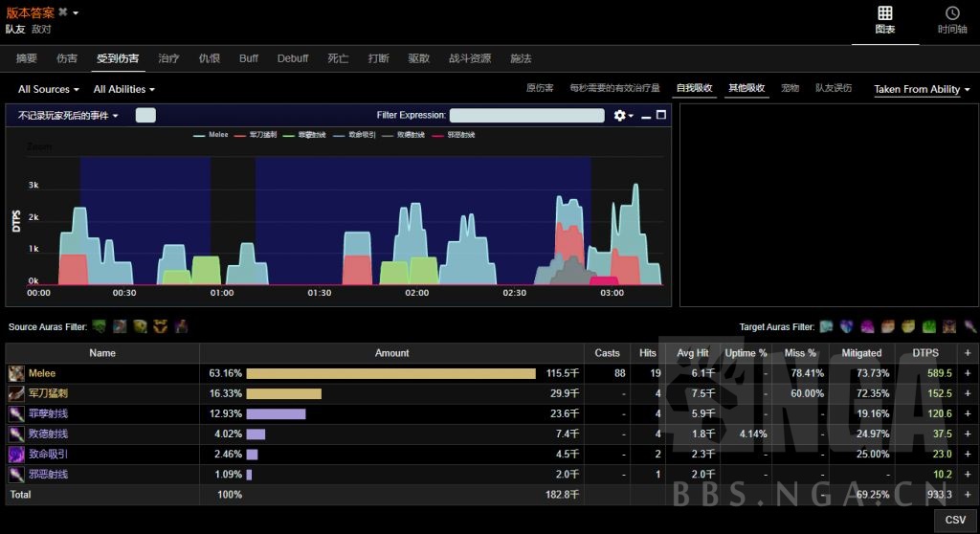980x534 pixels.
Task: Open the All Sources dropdown
Action: (x=48, y=89)
